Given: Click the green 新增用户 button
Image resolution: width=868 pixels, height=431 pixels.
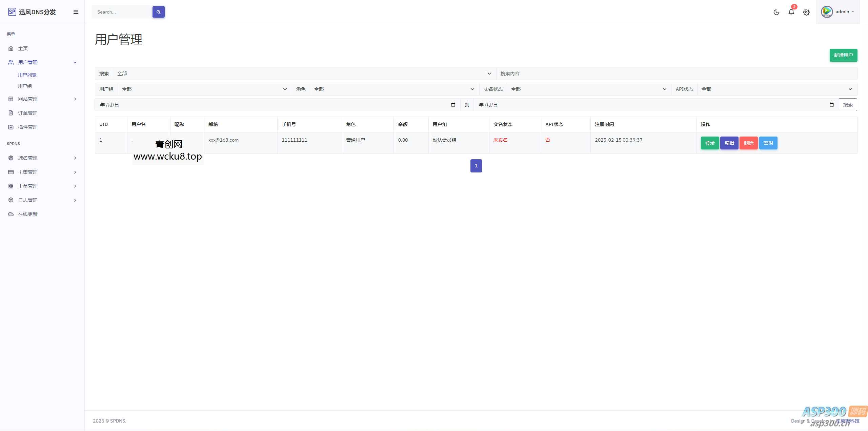Looking at the screenshot, I should point(843,55).
